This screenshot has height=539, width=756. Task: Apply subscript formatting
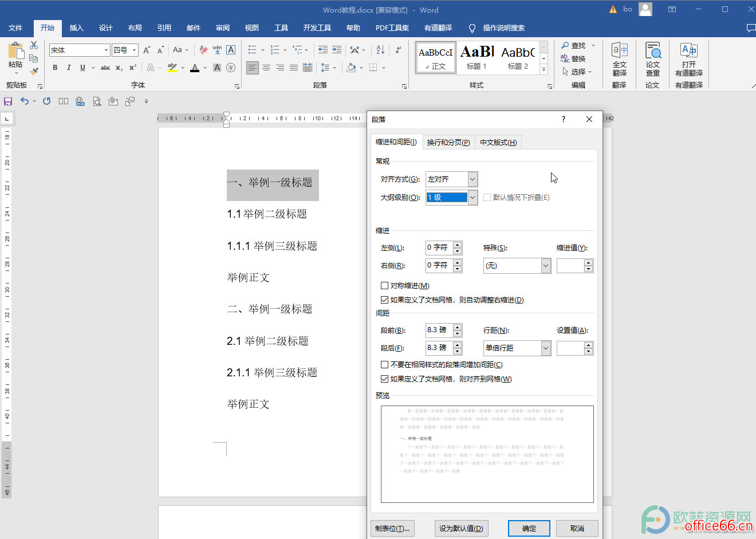[x=119, y=68]
